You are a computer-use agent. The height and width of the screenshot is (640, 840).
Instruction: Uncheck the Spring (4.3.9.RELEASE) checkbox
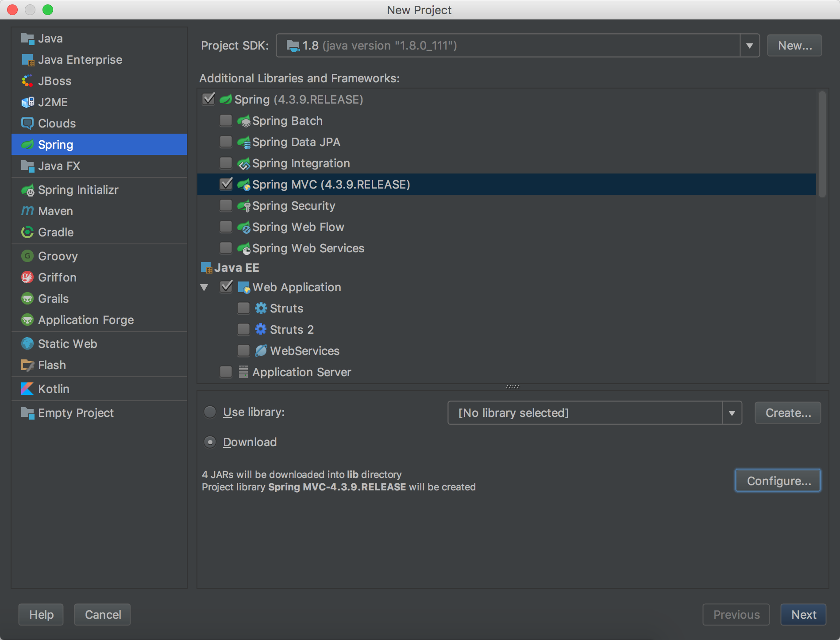[x=208, y=99]
